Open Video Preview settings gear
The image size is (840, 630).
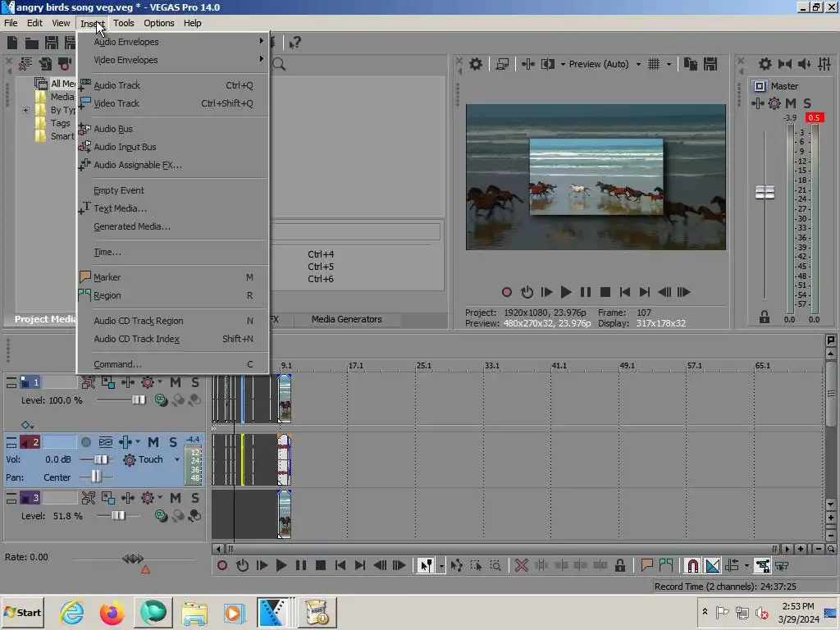pyautogui.click(x=475, y=64)
